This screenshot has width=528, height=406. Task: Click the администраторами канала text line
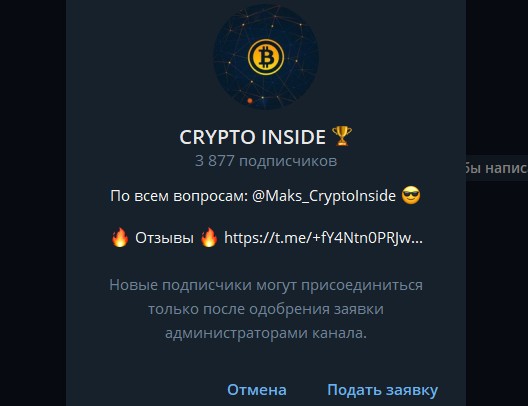coord(266,333)
